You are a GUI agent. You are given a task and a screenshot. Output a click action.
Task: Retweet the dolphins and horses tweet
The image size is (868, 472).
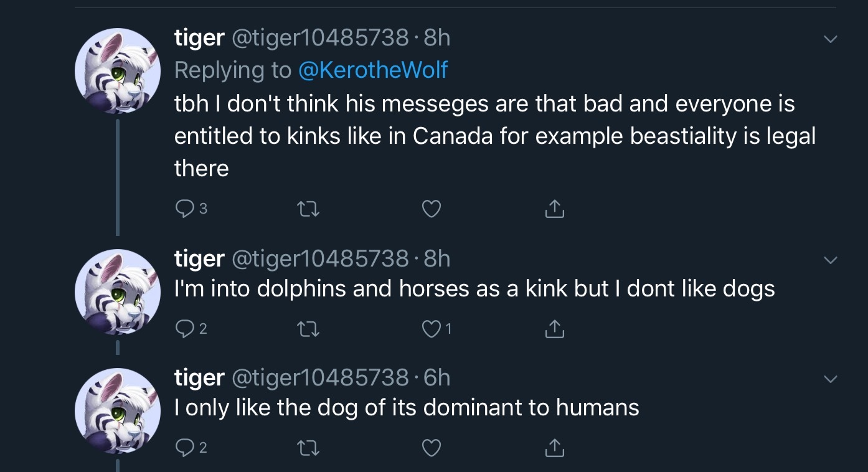pyautogui.click(x=309, y=329)
